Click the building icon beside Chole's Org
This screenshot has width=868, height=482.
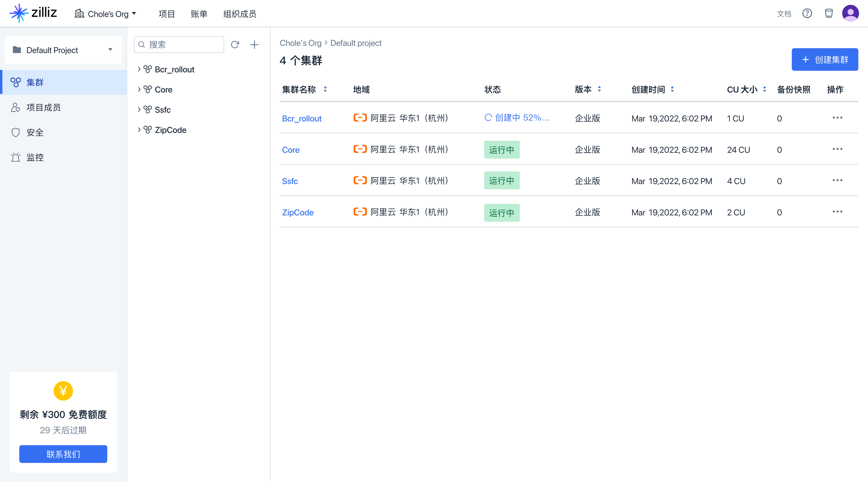coord(79,14)
